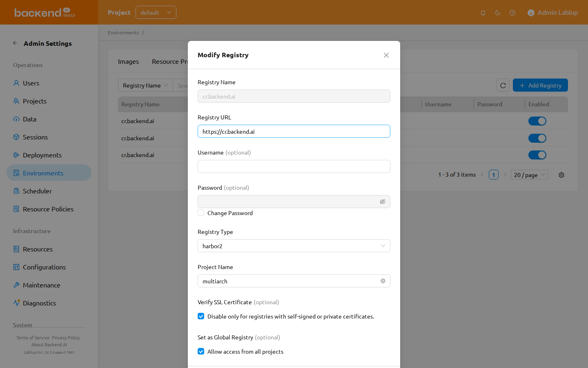This screenshot has width=588, height=368.
Task: Open the default project selector
Action: click(x=156, y=12)
